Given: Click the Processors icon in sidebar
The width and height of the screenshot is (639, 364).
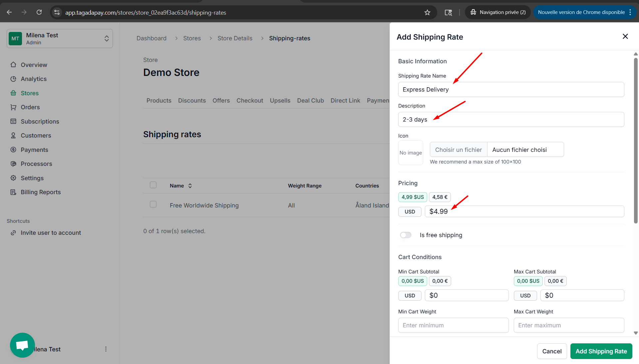Looking at the screenshot, I should click(x=13, y=164).
